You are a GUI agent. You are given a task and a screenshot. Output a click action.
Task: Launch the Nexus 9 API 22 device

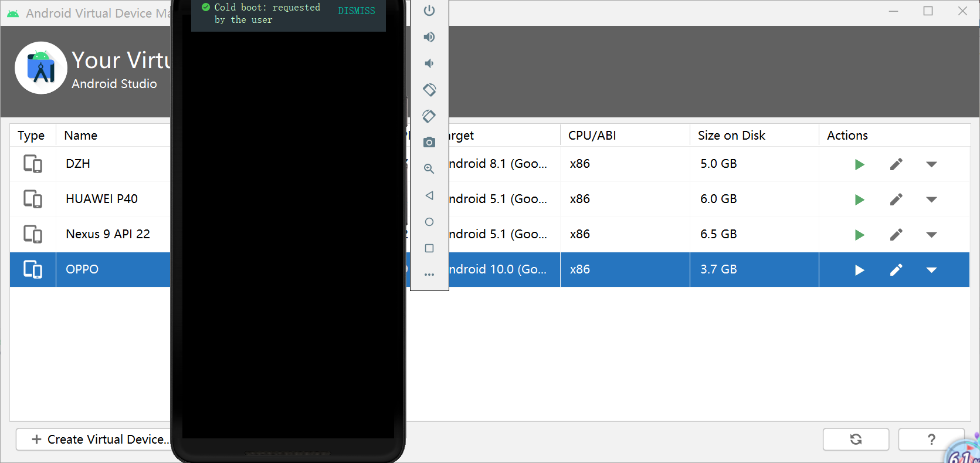tap(859, 235)
